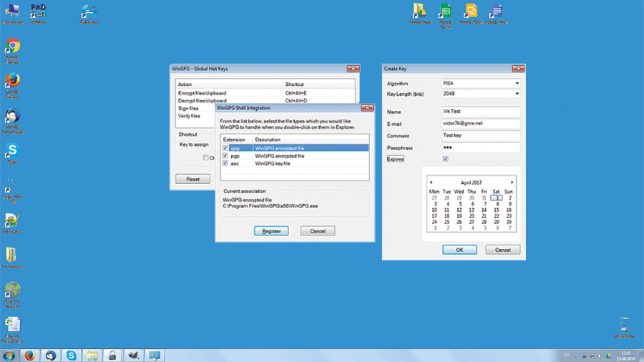Open the PADGen desktop shortcut
644x362 pixels.
point(38,14)
